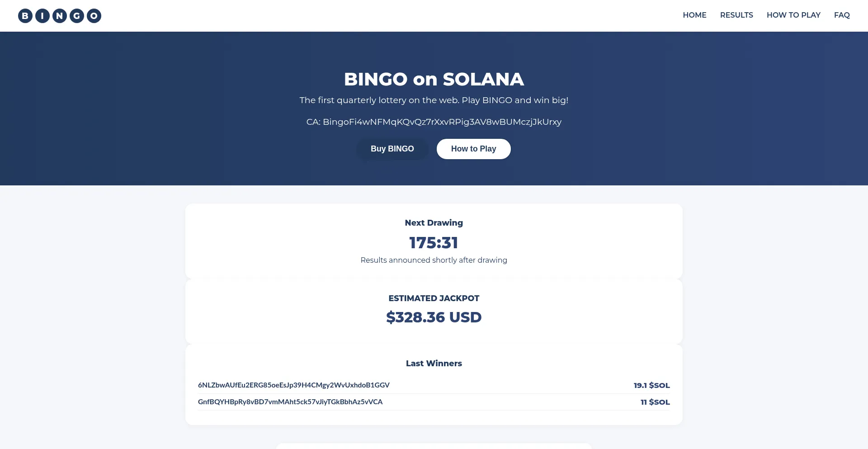Select the BINGO on SOLANA heading
Image resolution: width=868 pixels, height=449 pixels.
[x=434, y=80]
